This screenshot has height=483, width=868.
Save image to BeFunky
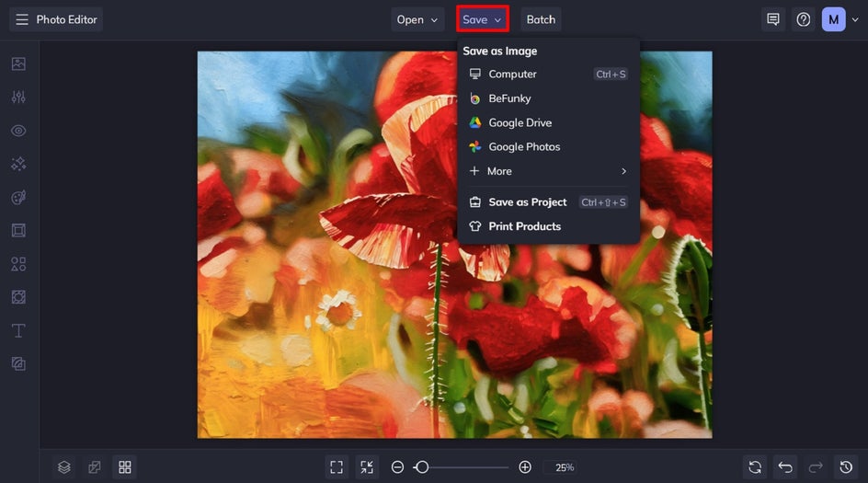[x=548, y=98]
